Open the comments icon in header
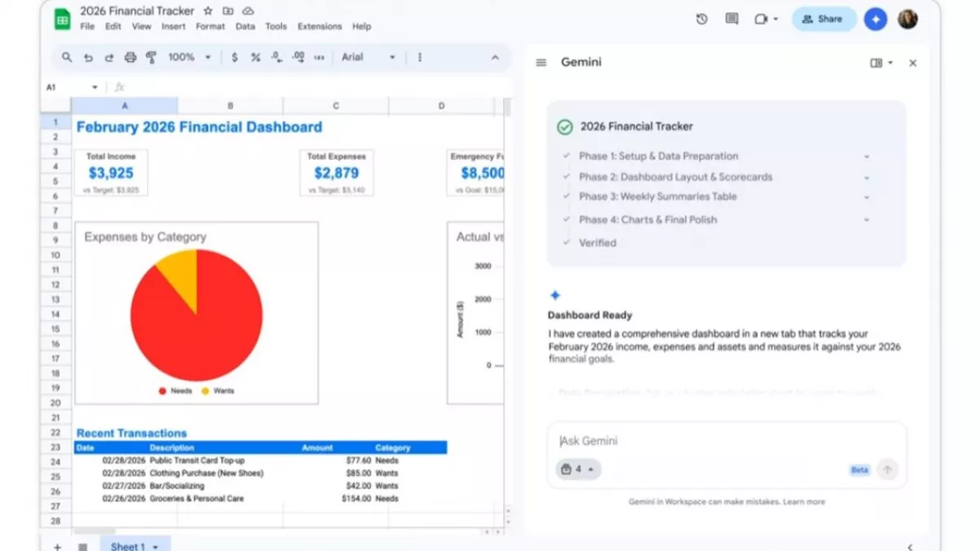This screenshot has width=980, height=551. coord(732,19)
